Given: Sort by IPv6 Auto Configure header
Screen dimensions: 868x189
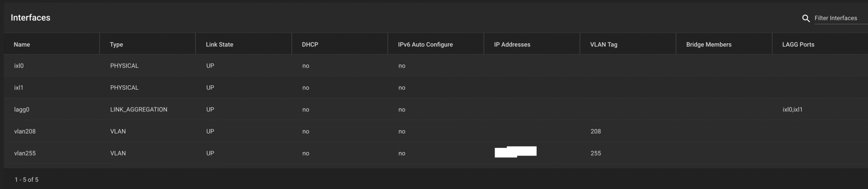Looking at the screenshot, I should [x=425, y=45].
